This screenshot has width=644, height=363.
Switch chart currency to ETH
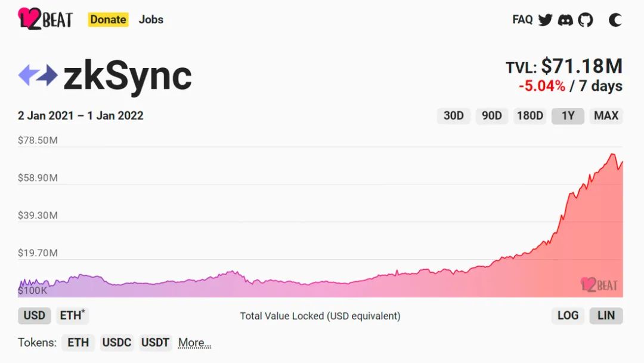click(72, 316)
